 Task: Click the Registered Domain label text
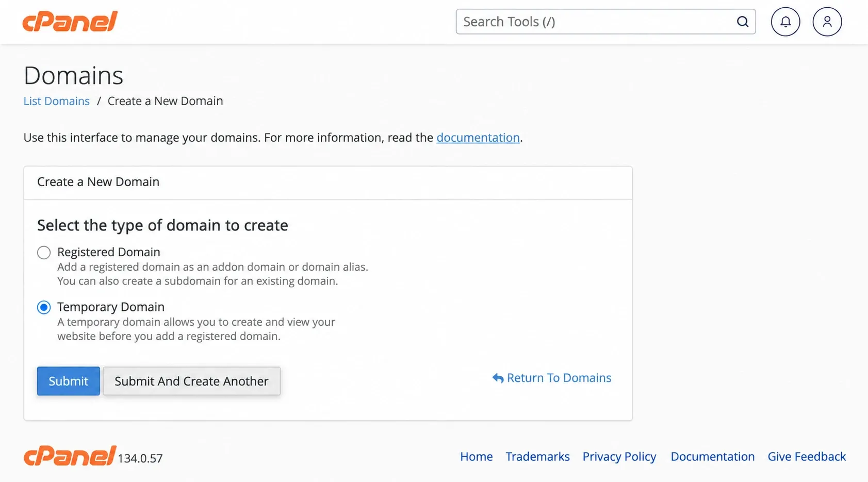109,252
